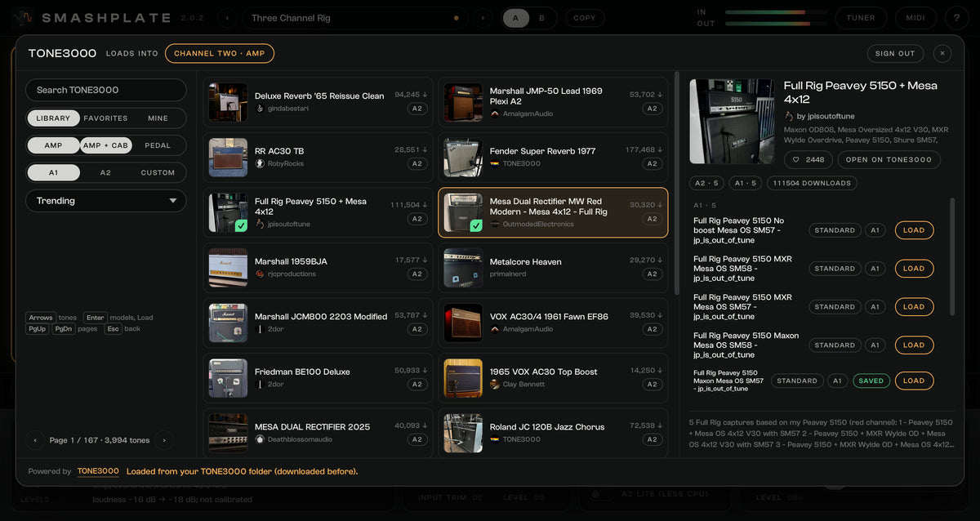The width and height of the screenshot is (980, 521).
Task: Go to previous preset arrow in header
Action: (228, 18)
